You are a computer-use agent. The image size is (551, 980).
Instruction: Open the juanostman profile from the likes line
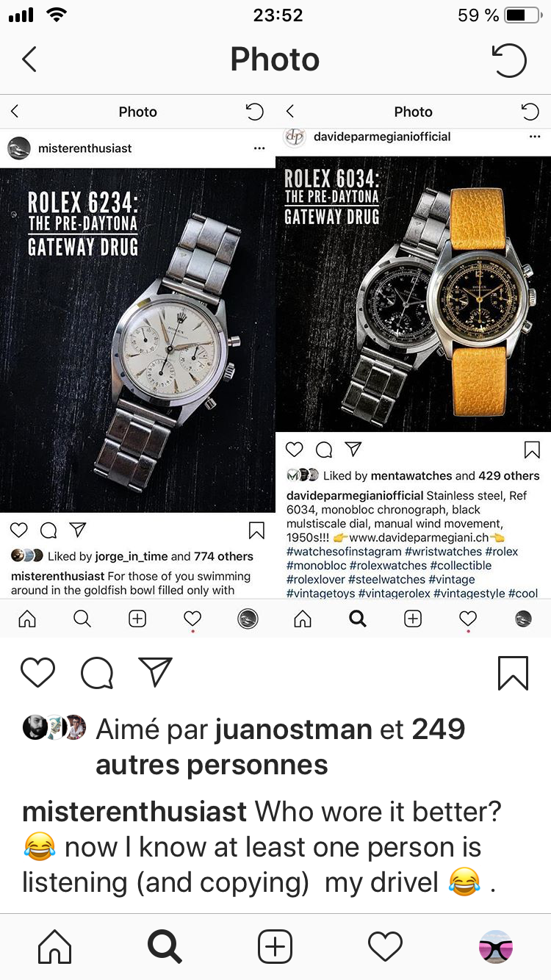tap(293, 729)
